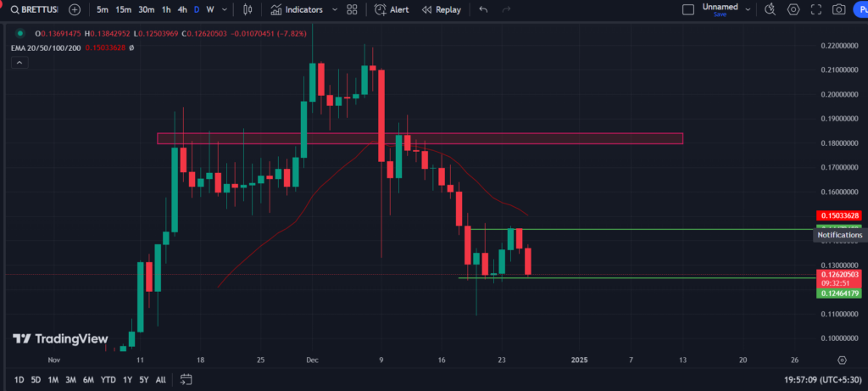Open quick search lightning icon
868x391 pixels.
click(770, 9)
